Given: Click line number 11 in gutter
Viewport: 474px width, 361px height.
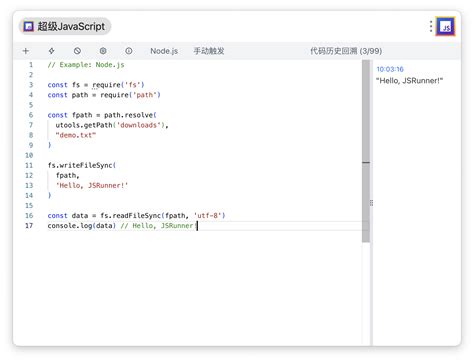Looking at the screenshot, I should click(x=29, y=165).
